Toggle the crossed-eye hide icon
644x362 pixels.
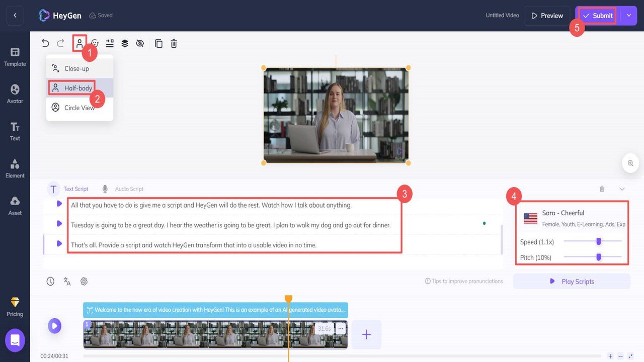click(140, 43)
